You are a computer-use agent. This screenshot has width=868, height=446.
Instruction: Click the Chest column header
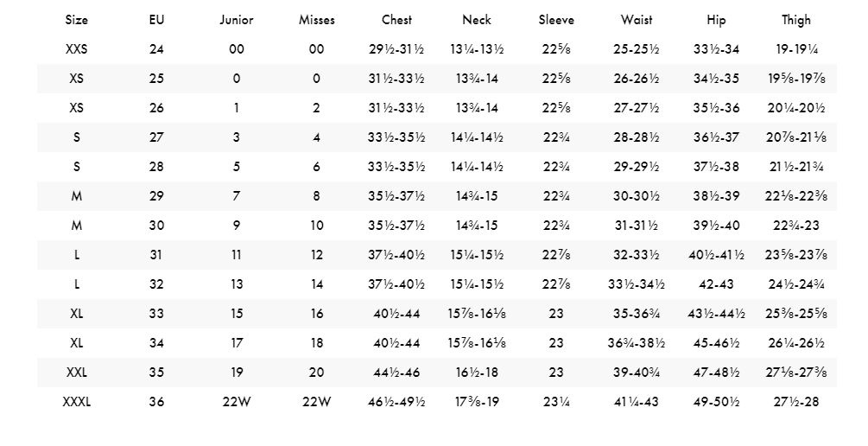(396, 20)
